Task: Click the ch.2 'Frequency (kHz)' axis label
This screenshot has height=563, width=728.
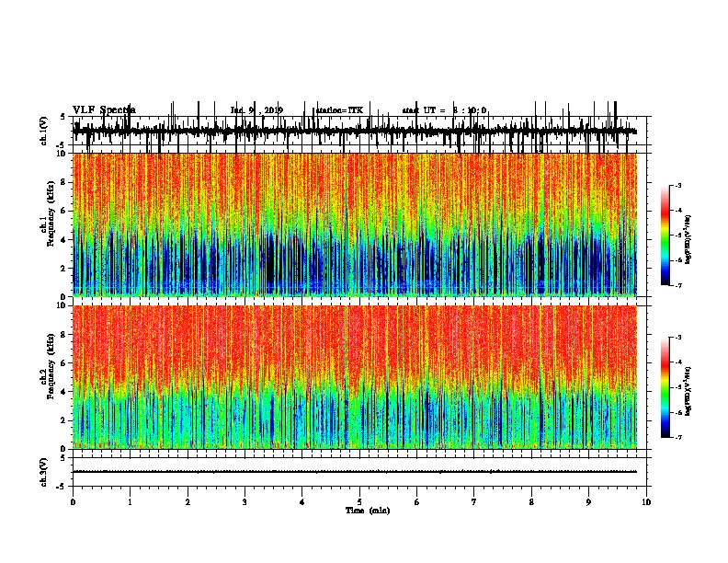Action: click(51, 365)
